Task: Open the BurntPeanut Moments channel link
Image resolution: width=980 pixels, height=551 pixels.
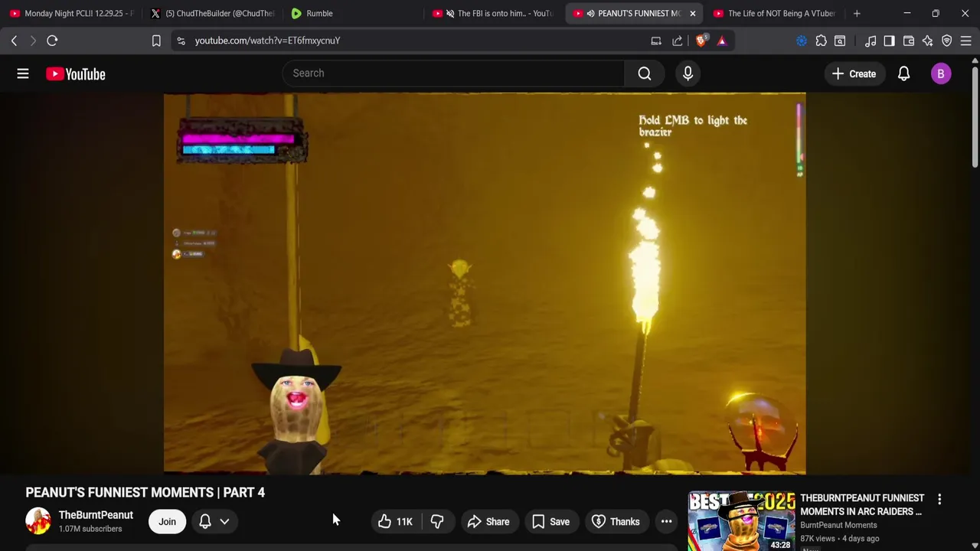Action: tap(838, 525)
